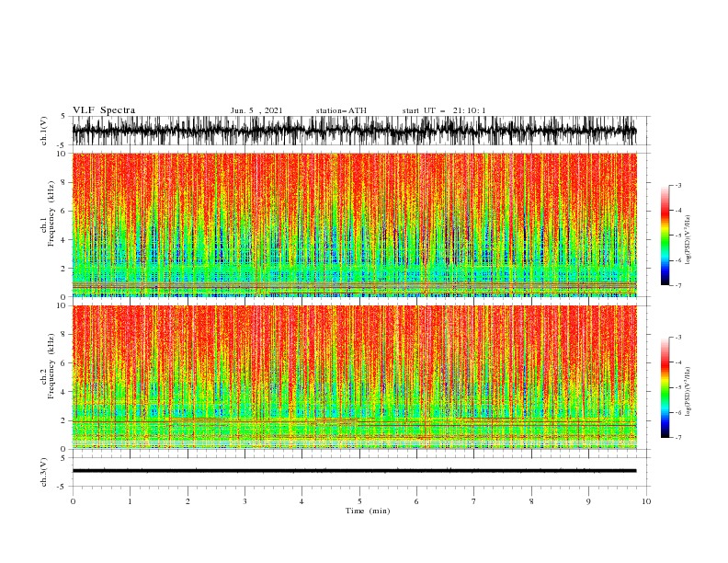Click time axis tick label "9"
Screen dimensions: 728x563
click(588, 501)
